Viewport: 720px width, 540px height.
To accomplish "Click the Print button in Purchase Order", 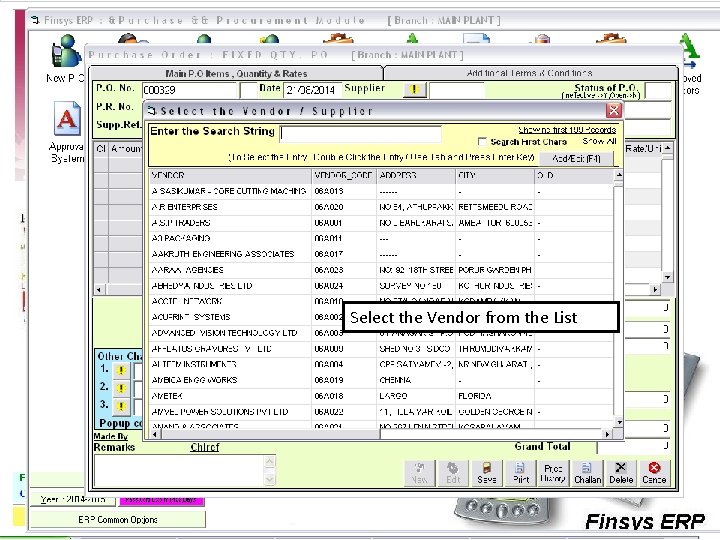I will click(x=521, y=473).
